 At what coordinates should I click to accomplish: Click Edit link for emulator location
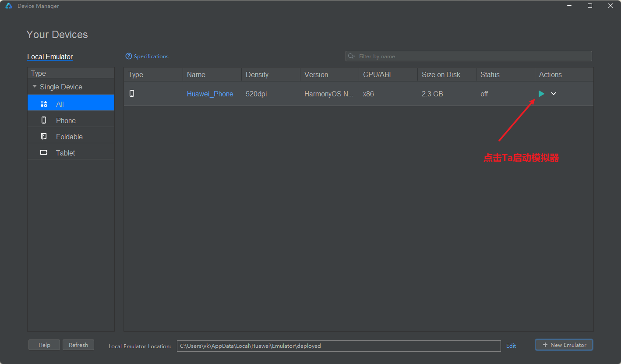click(511, 346)
